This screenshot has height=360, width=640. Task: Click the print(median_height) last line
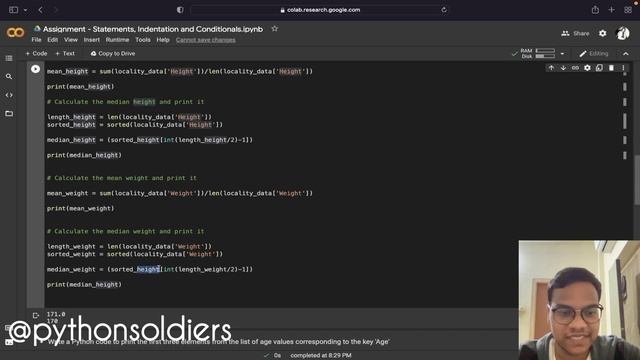pyautogui.click(x=84, y=284)
